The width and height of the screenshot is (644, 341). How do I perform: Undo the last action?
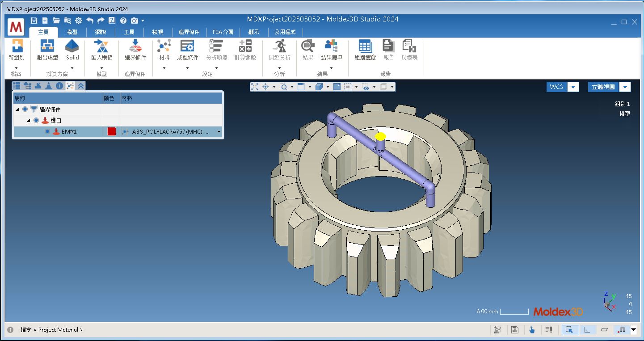pos(90,21)
